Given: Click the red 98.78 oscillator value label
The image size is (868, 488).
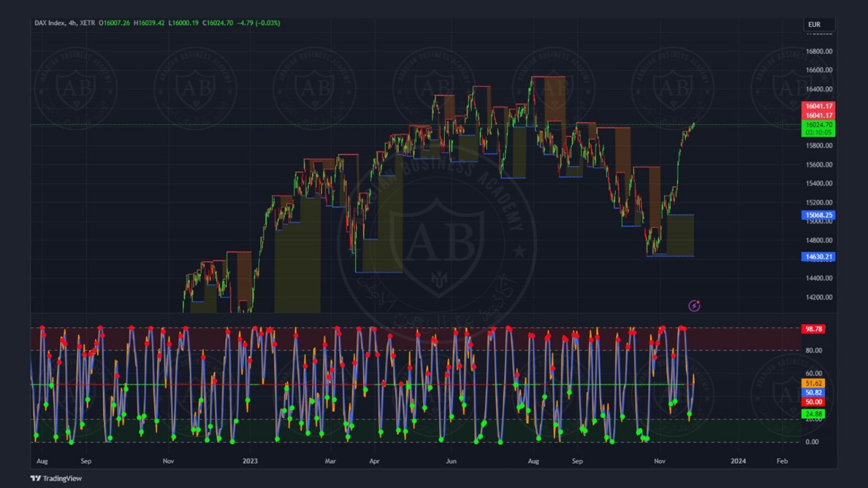Looking at the screenshot, I should pyautogui.click(x=813, y=329).
